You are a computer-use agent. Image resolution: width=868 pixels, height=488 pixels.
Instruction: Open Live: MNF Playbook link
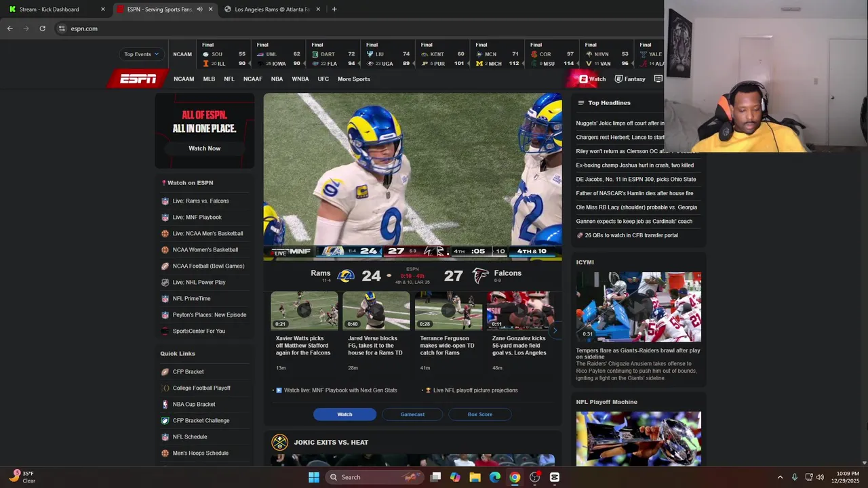pyautogui.click(x=197, y=218)
